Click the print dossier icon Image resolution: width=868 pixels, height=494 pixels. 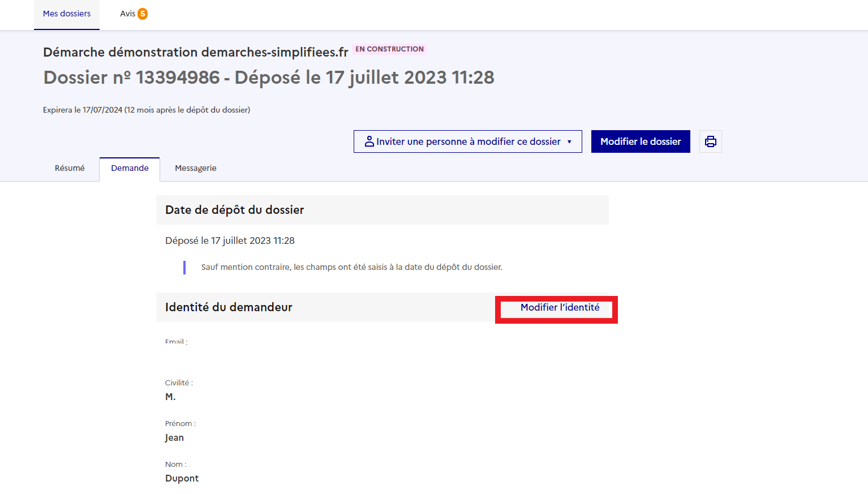[710, 141]
